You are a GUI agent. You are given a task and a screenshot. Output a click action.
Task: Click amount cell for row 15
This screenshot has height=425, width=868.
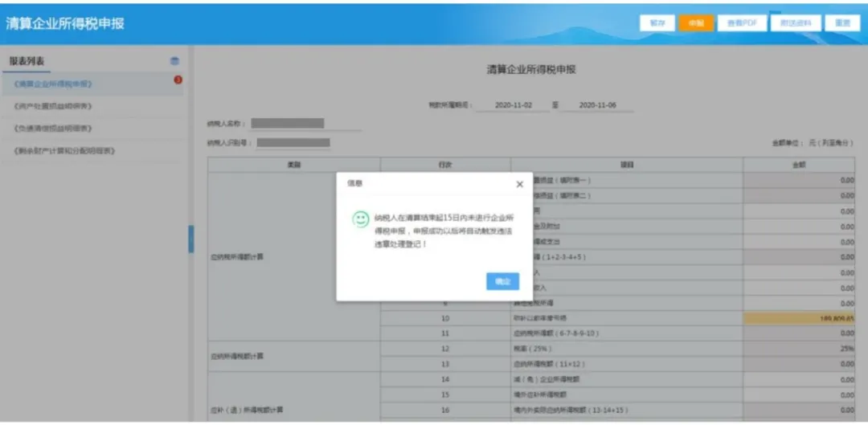click(799, 395)
